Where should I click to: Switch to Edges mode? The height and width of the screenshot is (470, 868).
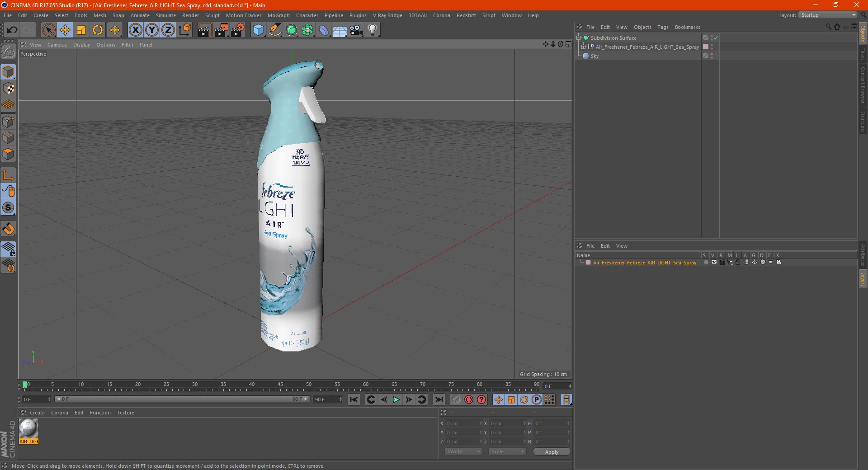(x=8, y=138)
